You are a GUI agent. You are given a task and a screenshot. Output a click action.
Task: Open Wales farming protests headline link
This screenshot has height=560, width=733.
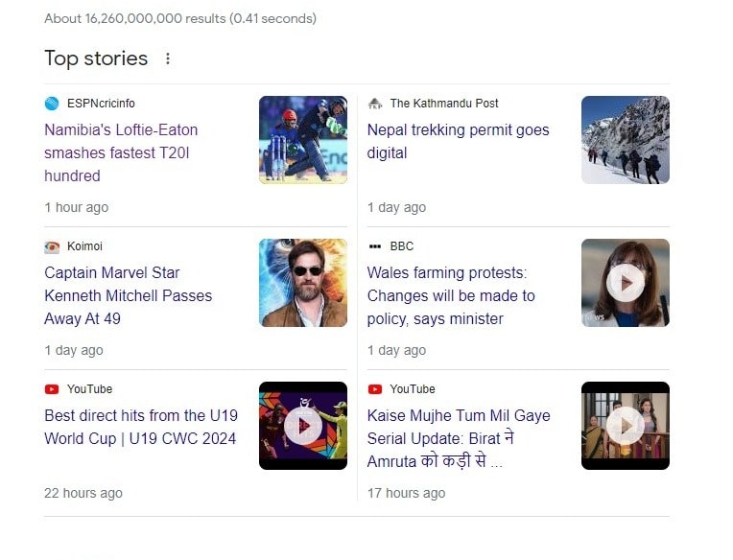(x=451, y=295)
